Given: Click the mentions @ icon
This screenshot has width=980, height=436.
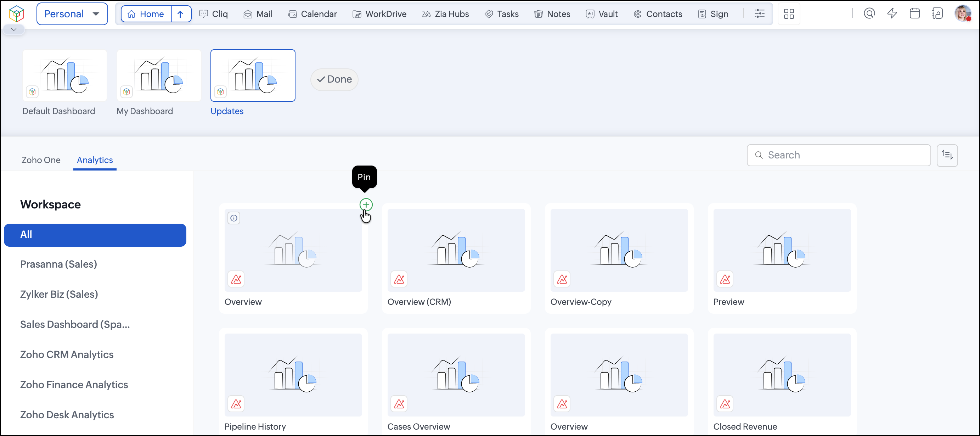Looking at the screenshot, I should 869,14.
